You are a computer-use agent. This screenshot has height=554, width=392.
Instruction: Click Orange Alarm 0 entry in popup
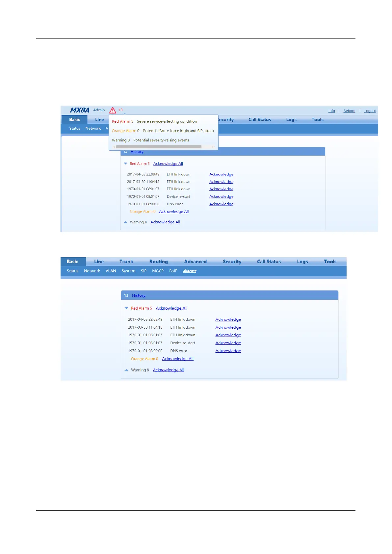[126, 131]
